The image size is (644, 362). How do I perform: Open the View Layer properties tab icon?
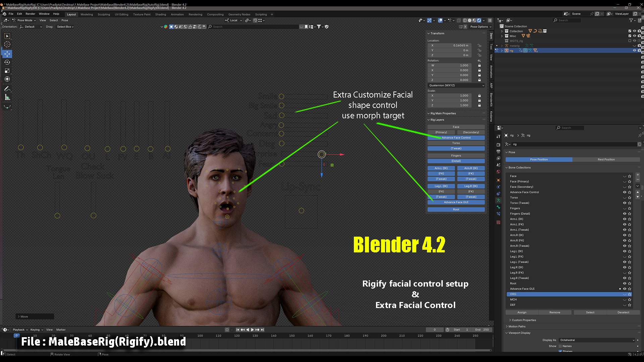click(x=498, y=158)
